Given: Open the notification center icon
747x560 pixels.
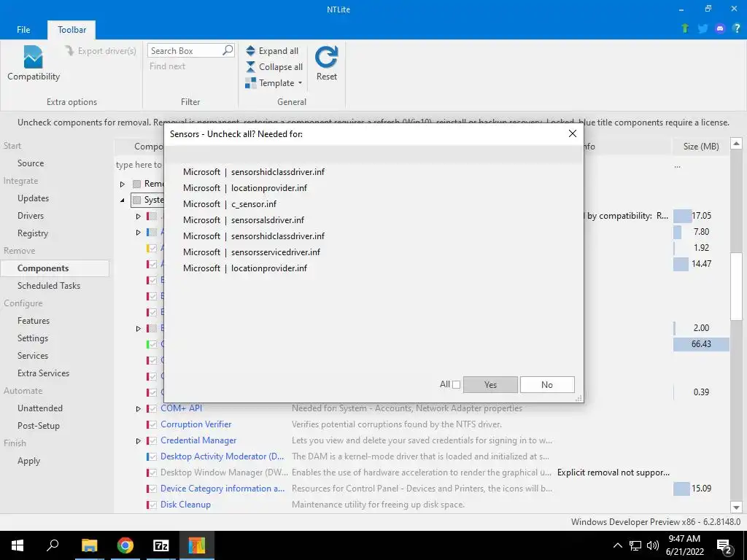Looking at the screenshot, I should 724,545.
